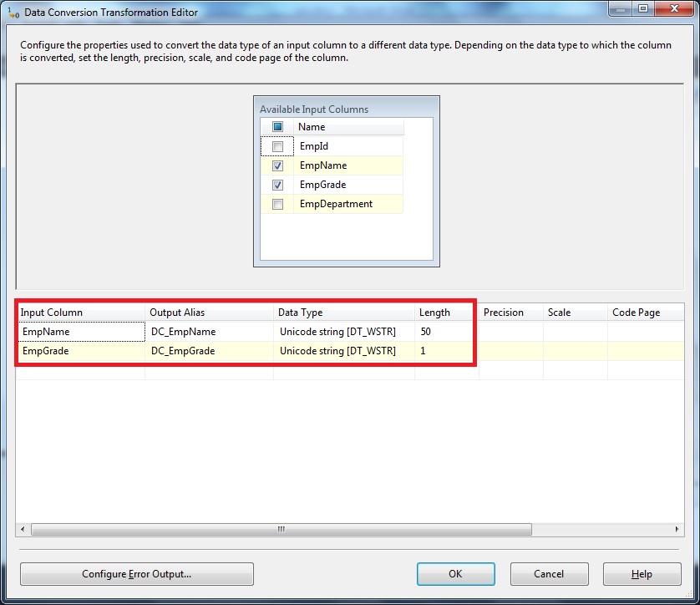This screenshot has height=605, width=700.
Task: Click the Configure Error Output button
Action: (136, 574)
